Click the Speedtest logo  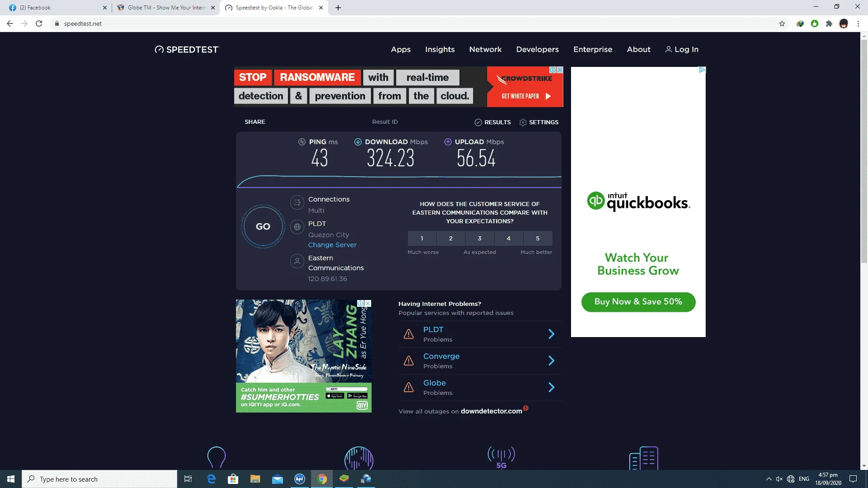pyautogui.click(x=187, y=50)
